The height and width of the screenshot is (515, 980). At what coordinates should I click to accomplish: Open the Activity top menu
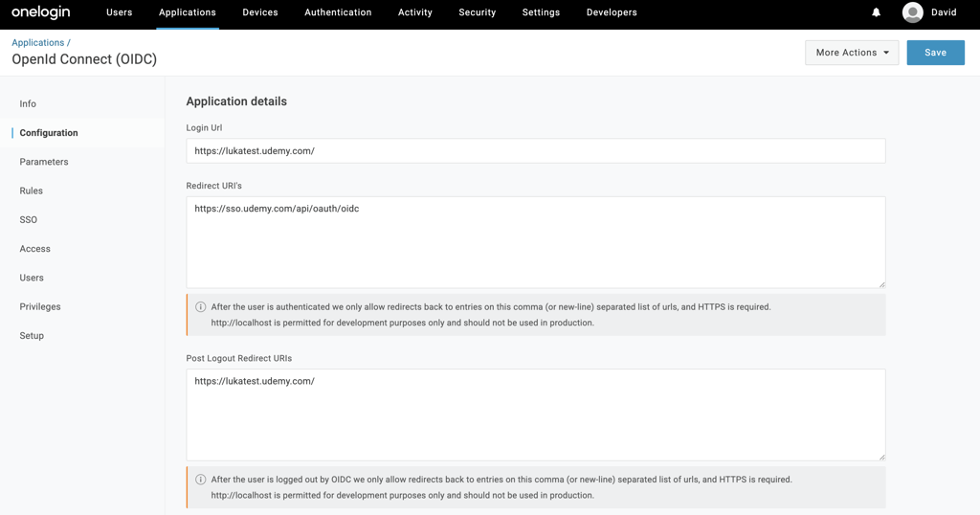coord(415,12)
